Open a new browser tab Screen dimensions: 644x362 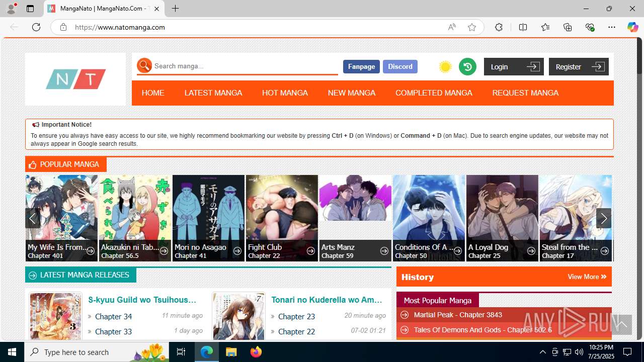(x=175, y=9)
